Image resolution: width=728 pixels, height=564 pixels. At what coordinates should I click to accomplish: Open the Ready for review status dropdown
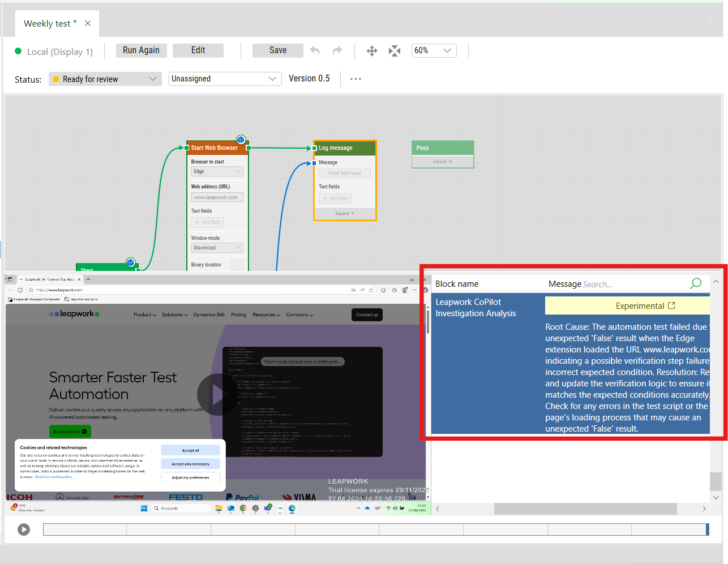(105, 79)
